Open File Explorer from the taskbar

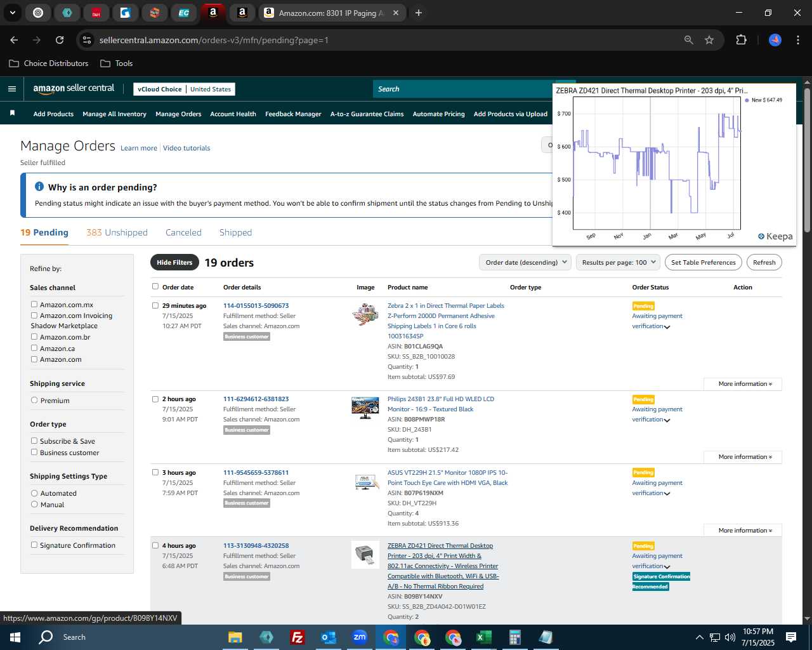click(235, 637)
